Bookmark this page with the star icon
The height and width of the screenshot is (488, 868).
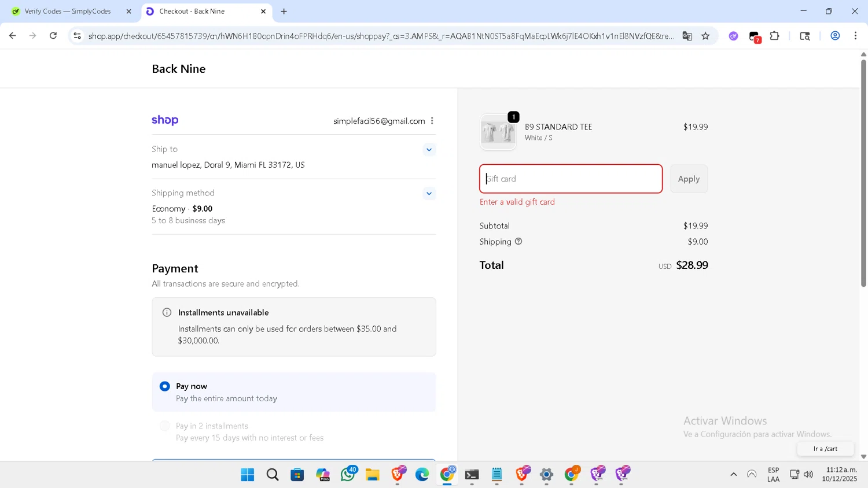pyautogui.click(x=705, y=36)
